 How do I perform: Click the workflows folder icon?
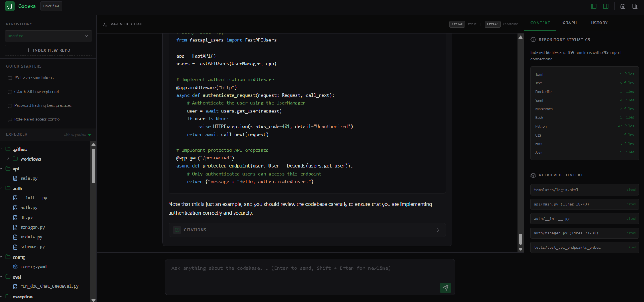[x=15, y=159]
